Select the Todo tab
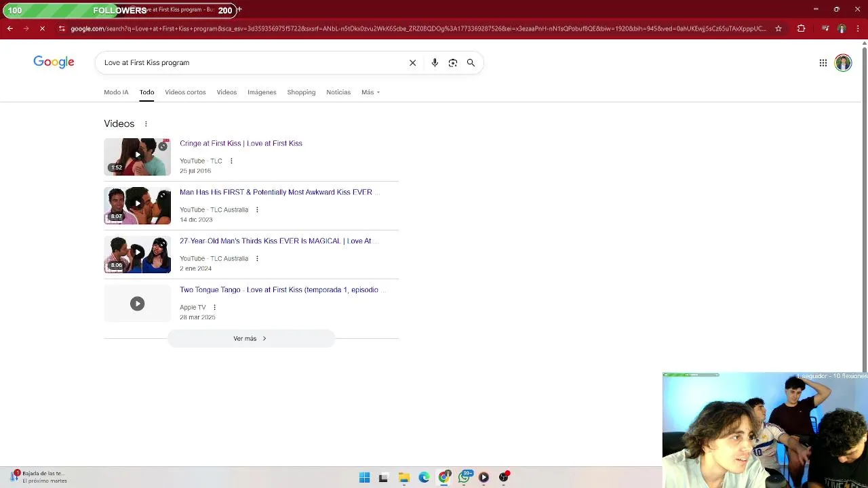Image resolution: width=868 pixels, height=488 pixels. click(x=146, y=92)
